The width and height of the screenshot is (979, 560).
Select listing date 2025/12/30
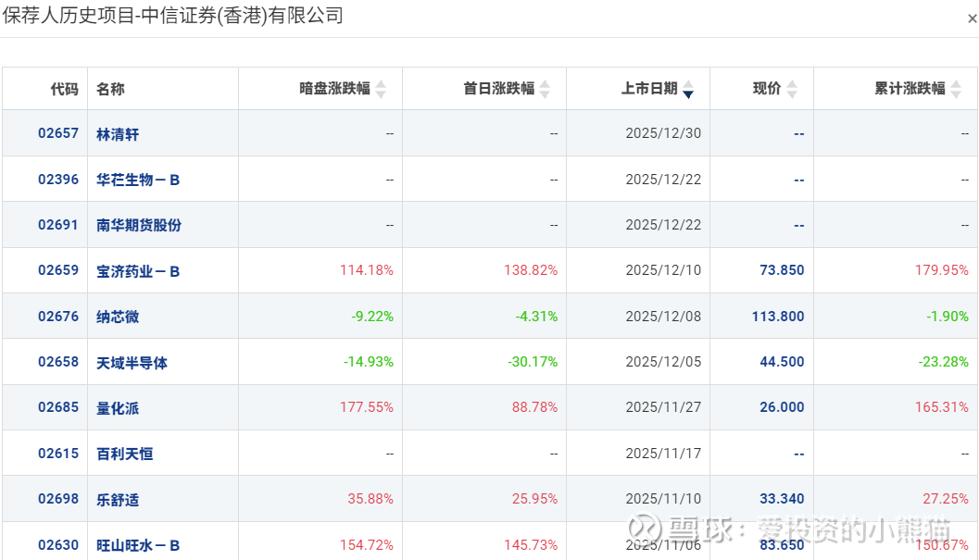click(663, 133)
